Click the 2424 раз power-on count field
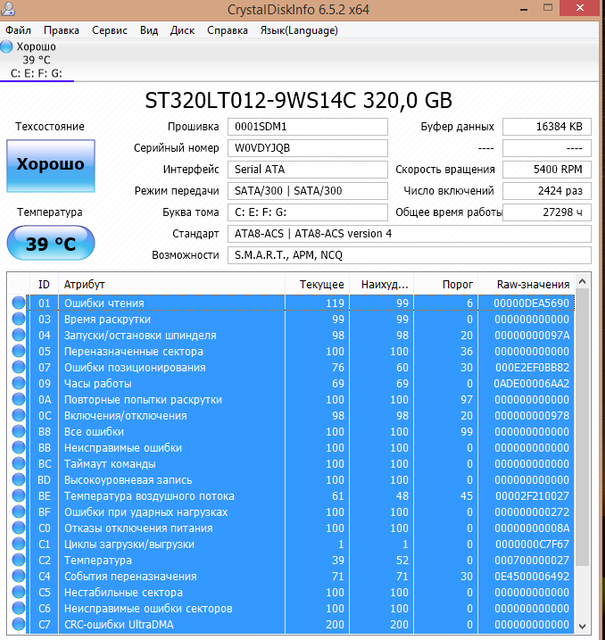The width and height of the screenshot is (605, 640). click(x=547, y=191)
